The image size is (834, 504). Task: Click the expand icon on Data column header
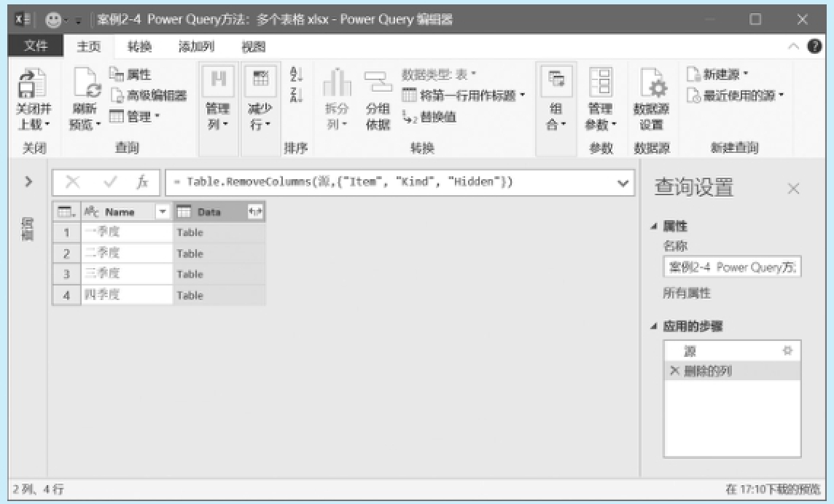[255, 212]
